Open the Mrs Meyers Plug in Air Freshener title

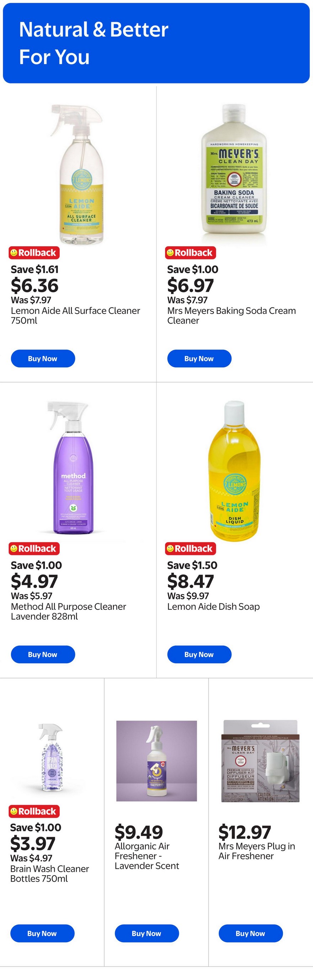(256, 851)
